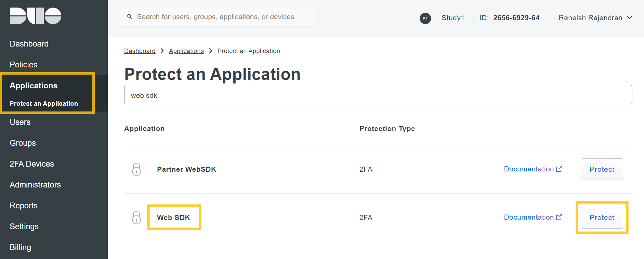Click the Web SDK lock icon
The image size is (644, 259).
136,218
